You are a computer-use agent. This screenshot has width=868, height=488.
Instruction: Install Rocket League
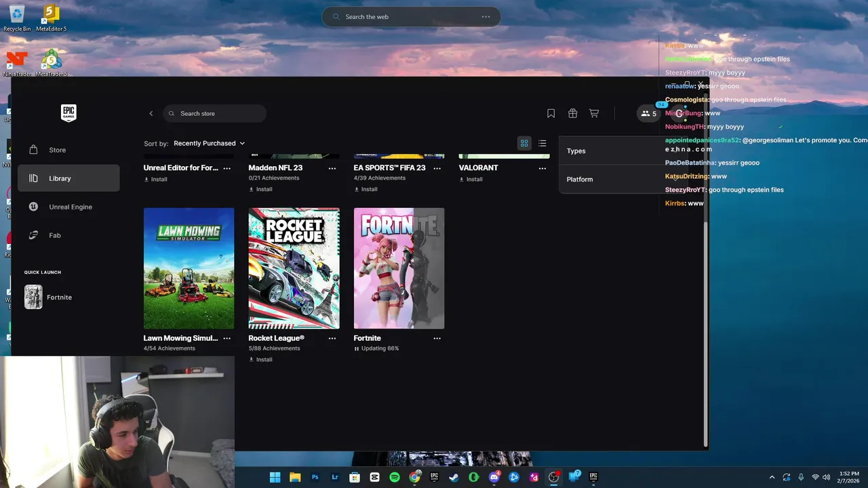[260, 359]
